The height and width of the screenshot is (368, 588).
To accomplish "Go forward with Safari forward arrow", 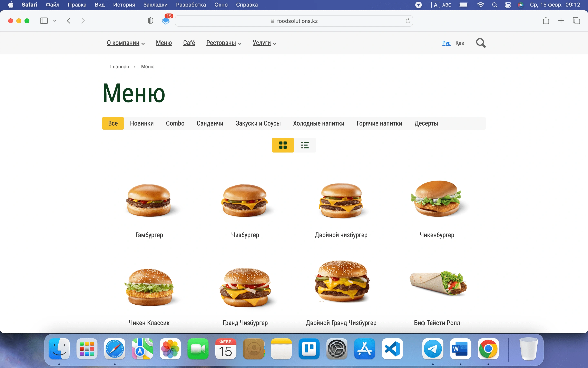I will pos(83,21).
